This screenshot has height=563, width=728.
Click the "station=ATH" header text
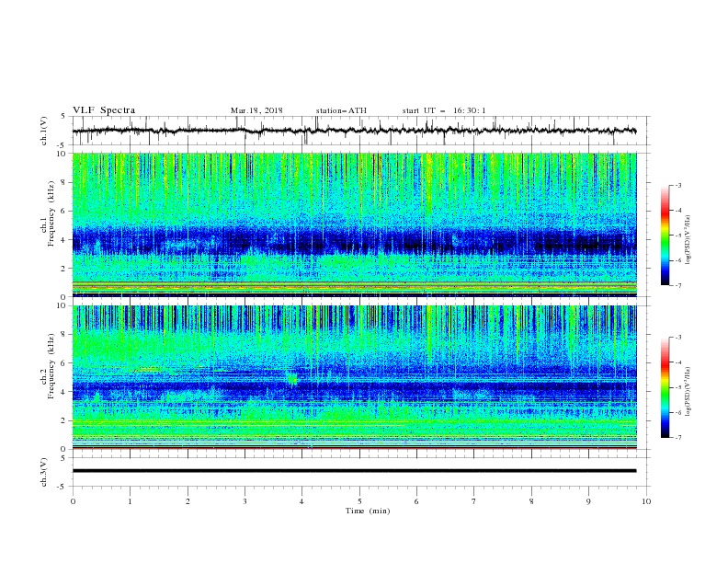[x=341, y=110]
